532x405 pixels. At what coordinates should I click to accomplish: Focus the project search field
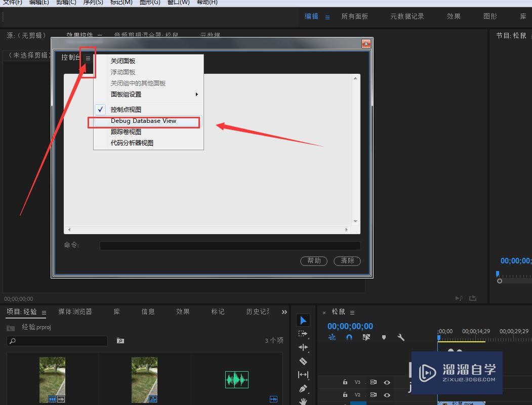(57, 341)
